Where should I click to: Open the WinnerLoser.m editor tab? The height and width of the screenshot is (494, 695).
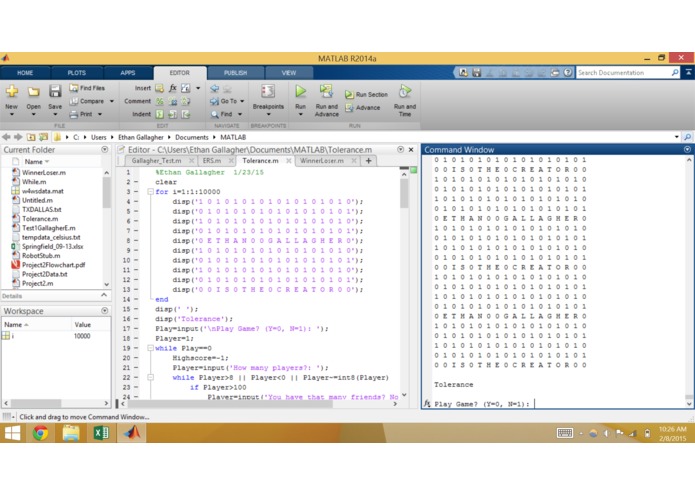pos(322,160)
